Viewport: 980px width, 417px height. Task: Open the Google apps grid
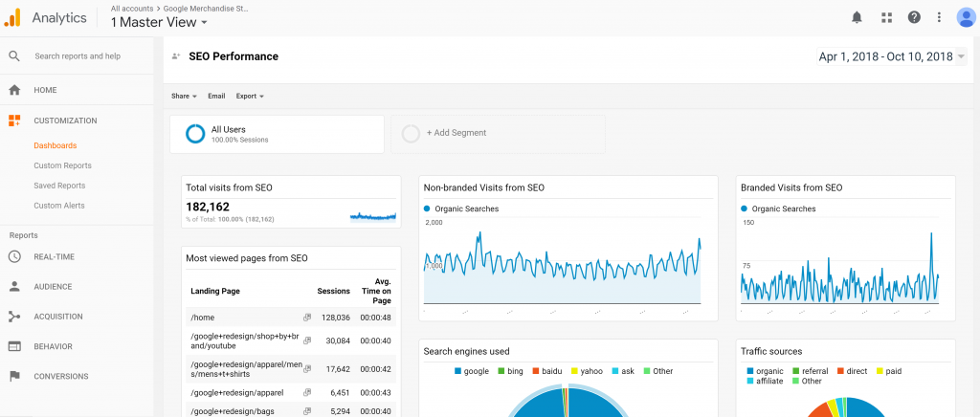point(886,17)
